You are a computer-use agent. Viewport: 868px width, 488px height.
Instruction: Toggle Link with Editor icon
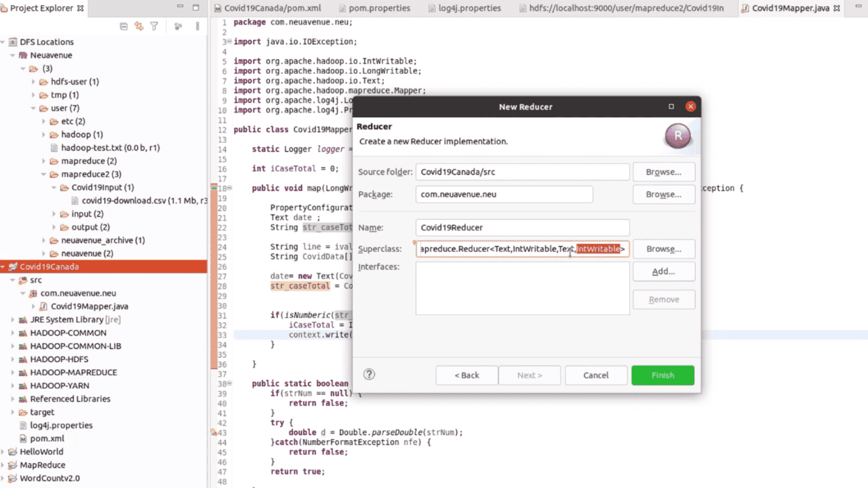pos(139,26)
